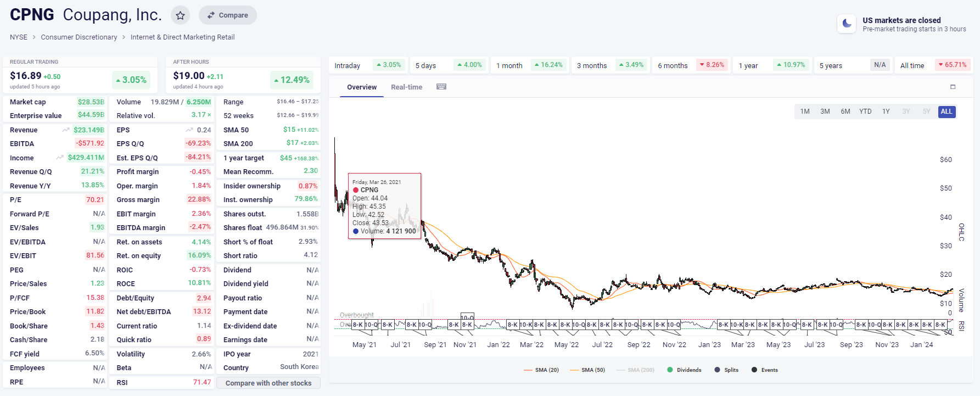The image size is (980, 396).
Task: Click the Volatility value 2.66%
Action: click(201, 354)
